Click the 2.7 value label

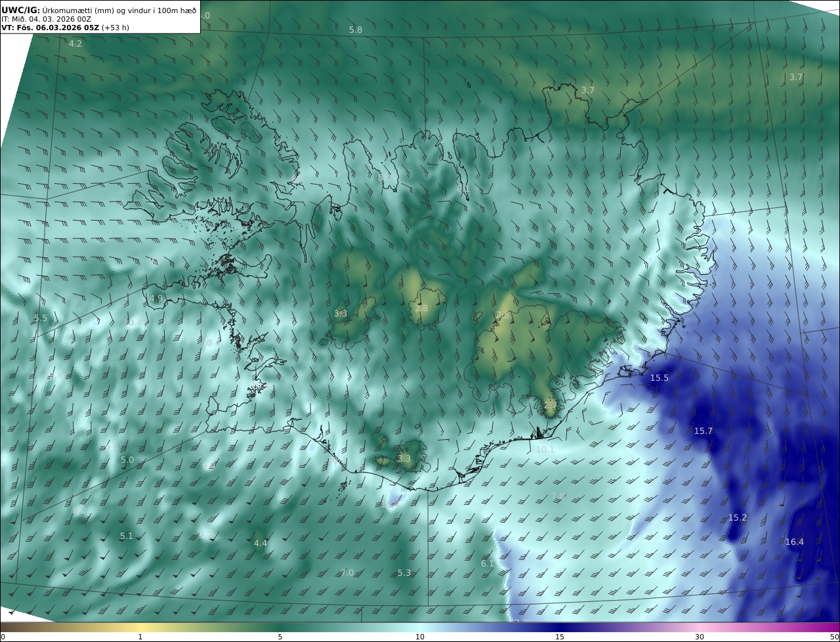click(550, 405)
